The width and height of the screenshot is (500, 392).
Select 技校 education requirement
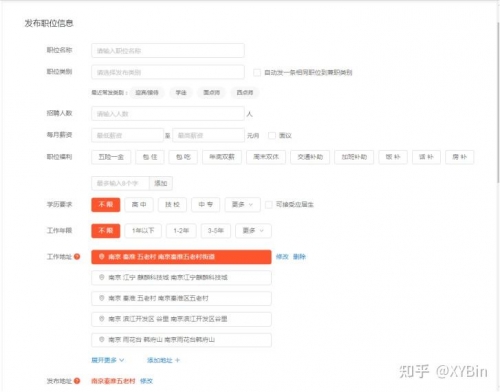point(172,204)
